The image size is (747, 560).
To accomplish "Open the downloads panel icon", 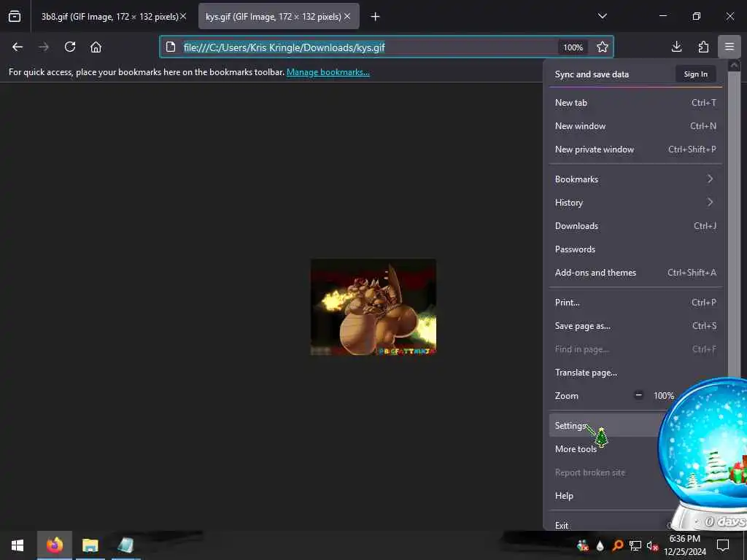I will click(676, 47).
